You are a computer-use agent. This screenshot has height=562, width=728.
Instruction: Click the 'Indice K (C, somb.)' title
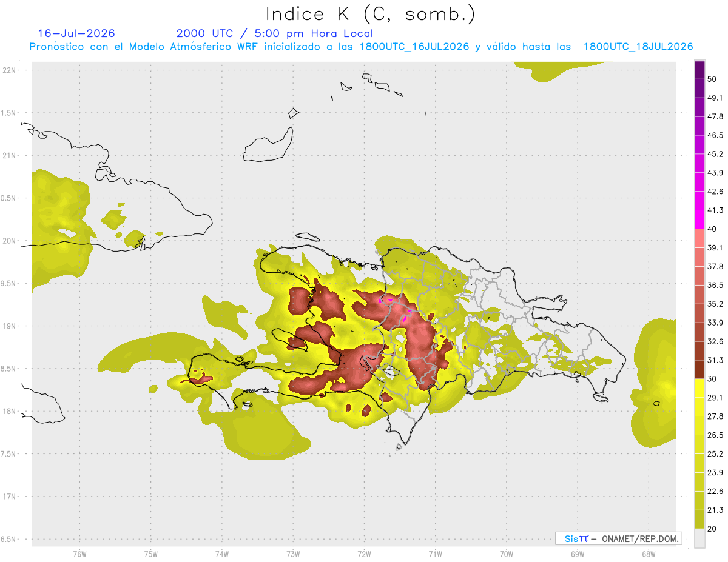pyautogui.click(x=371, y=14)
